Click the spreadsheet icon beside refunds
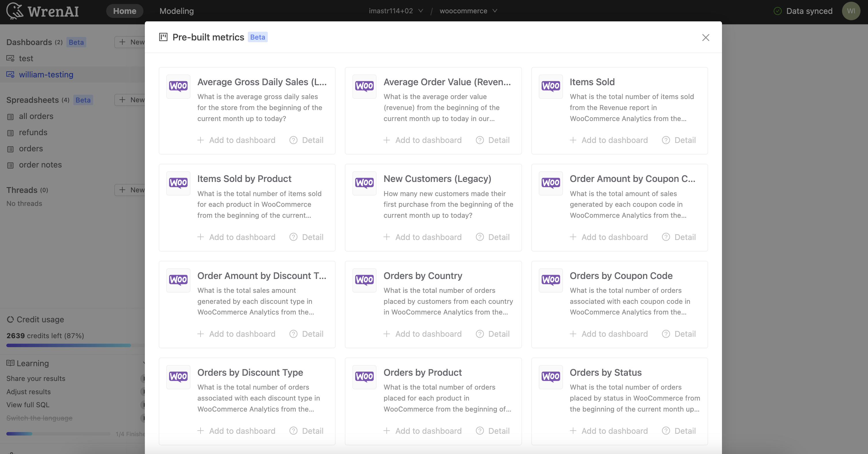This screenshot has height=454, width=868. pyautogui.click(x=10, y=133)
